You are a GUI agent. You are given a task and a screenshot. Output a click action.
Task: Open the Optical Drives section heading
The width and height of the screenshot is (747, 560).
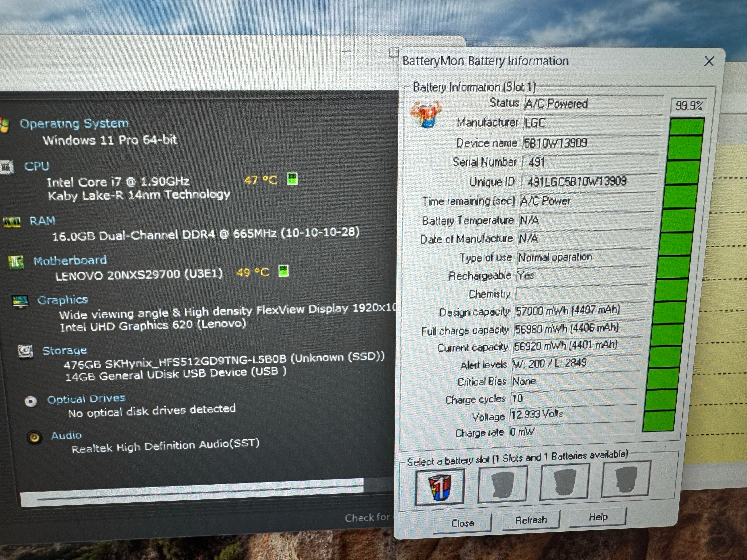pos(86,399)
